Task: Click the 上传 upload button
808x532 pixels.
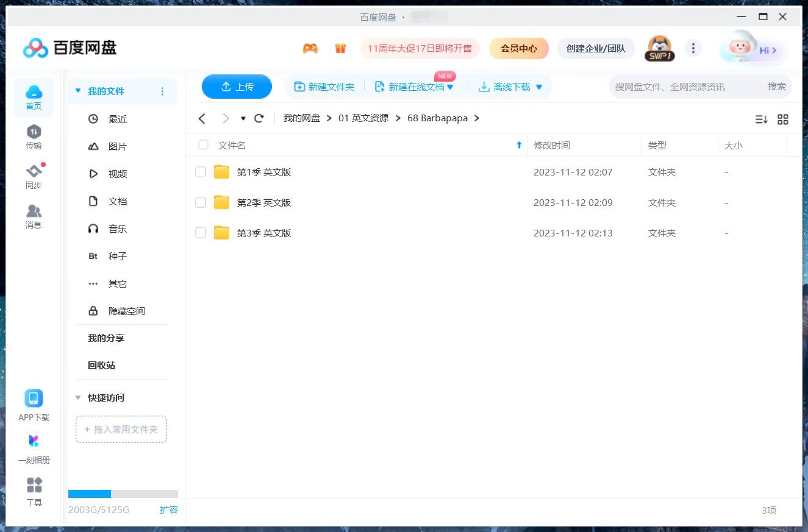Action: [x=237, y=87]
